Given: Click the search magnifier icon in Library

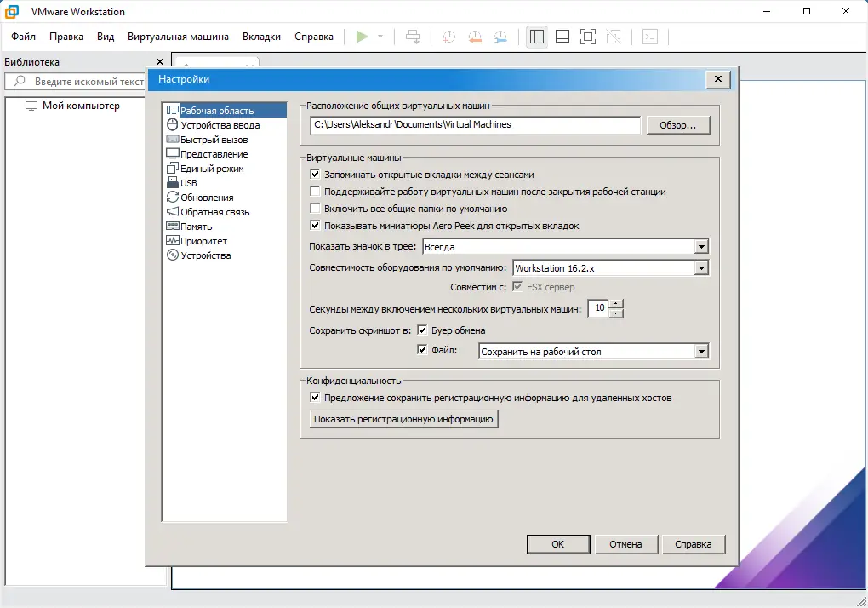Looking at the screenshot, I should pyautogui.click(x=20, y=81).
